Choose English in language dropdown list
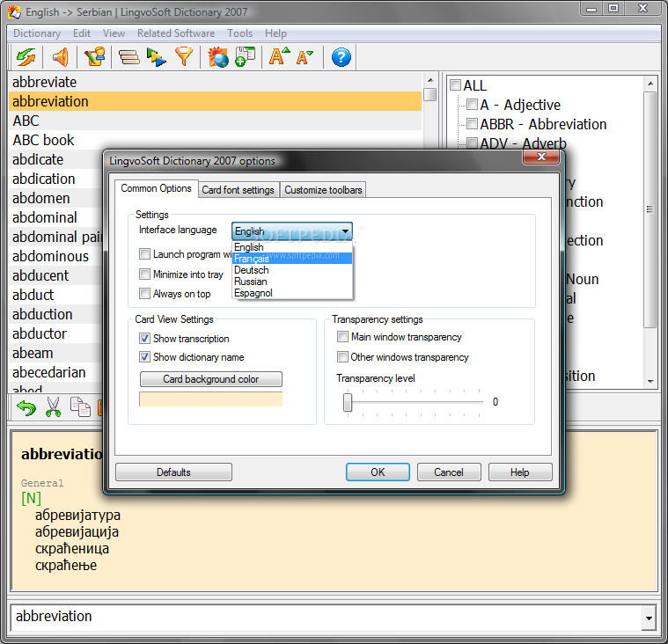668x644 pixels. (x=292, y=247)
